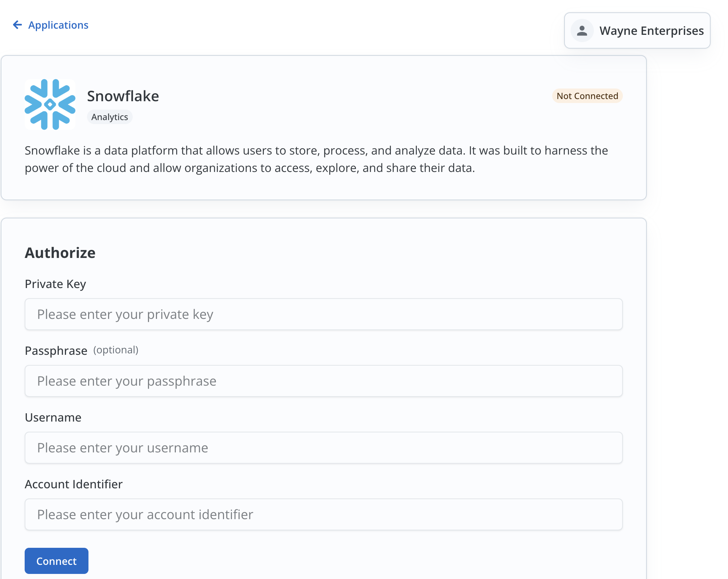
Task: Click the Private Key field label
Action: (x=55, y=284)
